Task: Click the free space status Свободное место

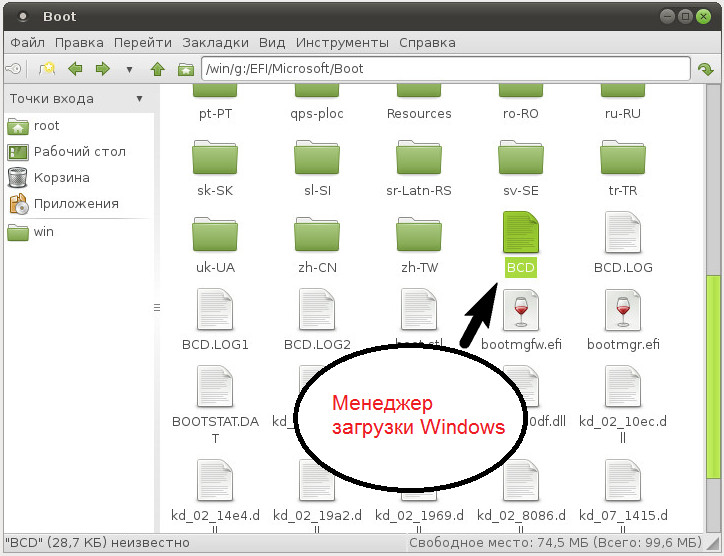Action: [555, 543]
